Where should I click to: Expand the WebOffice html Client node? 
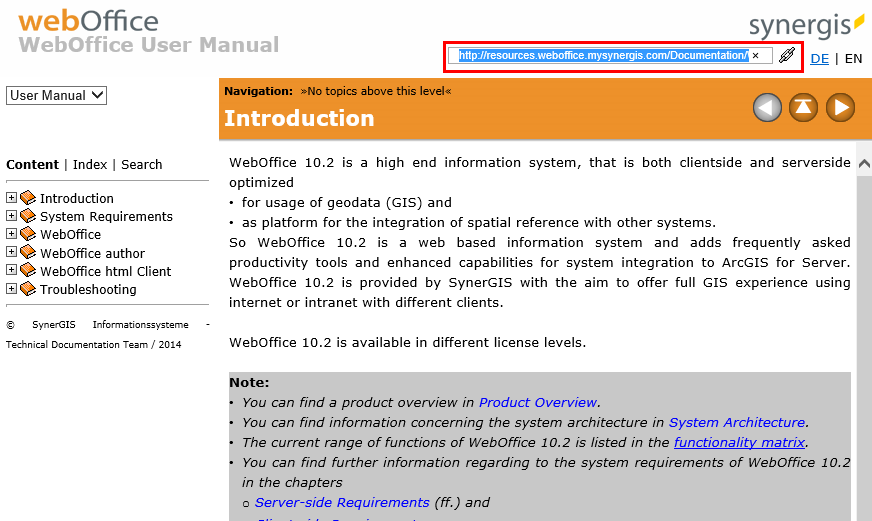click(11, 270)
